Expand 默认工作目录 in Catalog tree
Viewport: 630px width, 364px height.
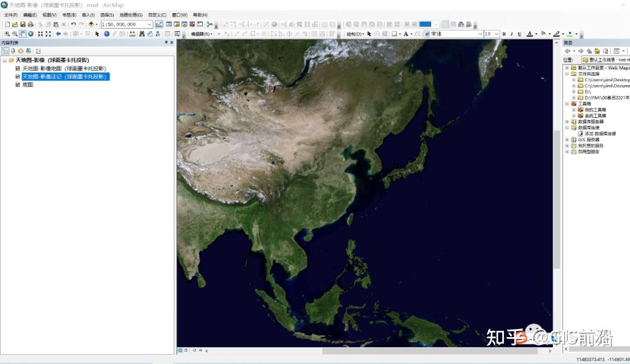click(x=567, y=68)
